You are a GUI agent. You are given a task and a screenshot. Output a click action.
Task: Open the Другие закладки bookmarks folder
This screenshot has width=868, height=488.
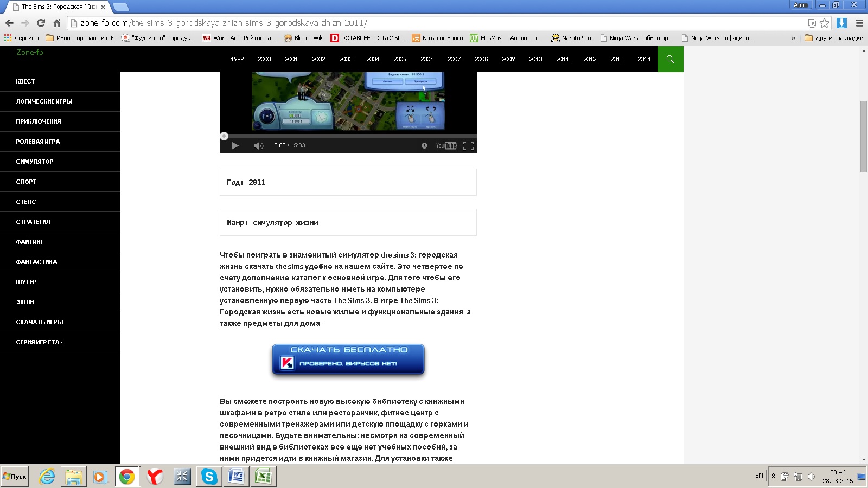(x=834, y=38)
